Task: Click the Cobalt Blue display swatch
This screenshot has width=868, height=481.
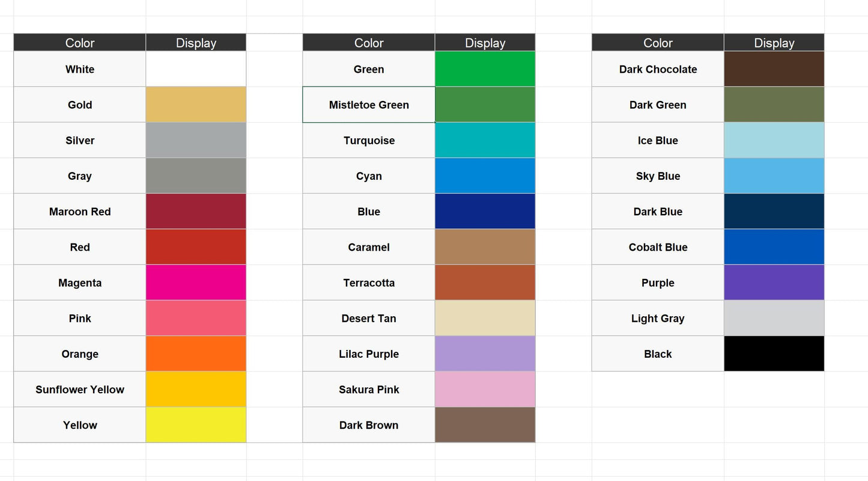Action: pos(774,247)
